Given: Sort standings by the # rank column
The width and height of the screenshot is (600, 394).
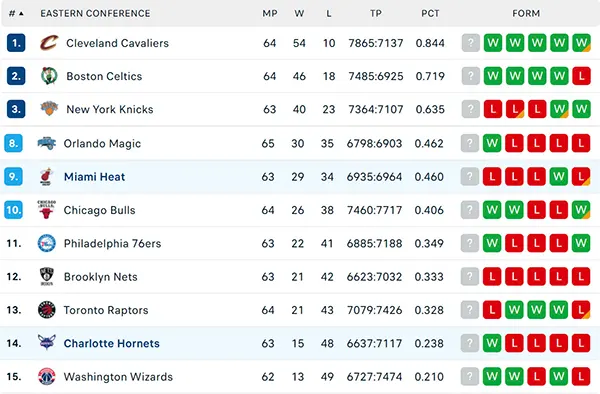Looking at the screenshot, I should (16, 13).
